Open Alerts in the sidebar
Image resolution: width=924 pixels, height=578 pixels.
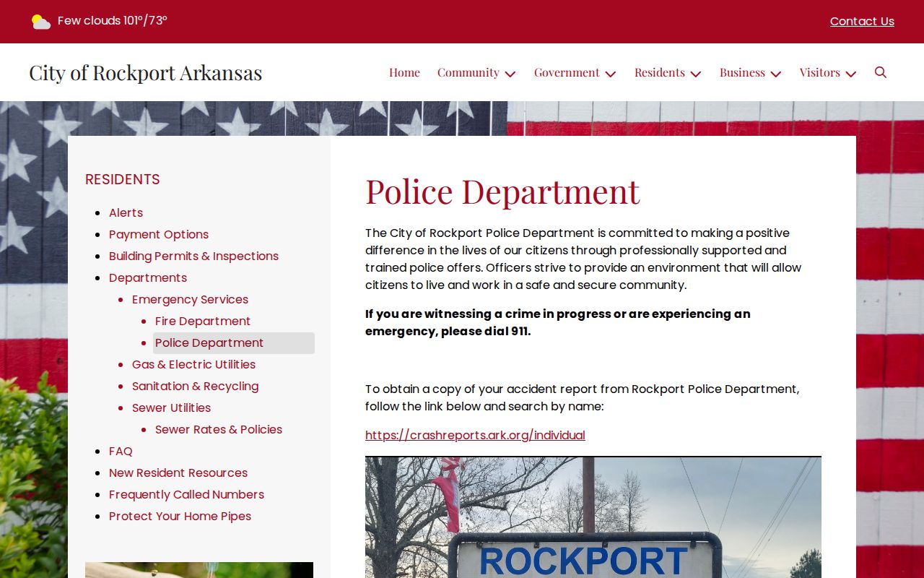(126, 212)
